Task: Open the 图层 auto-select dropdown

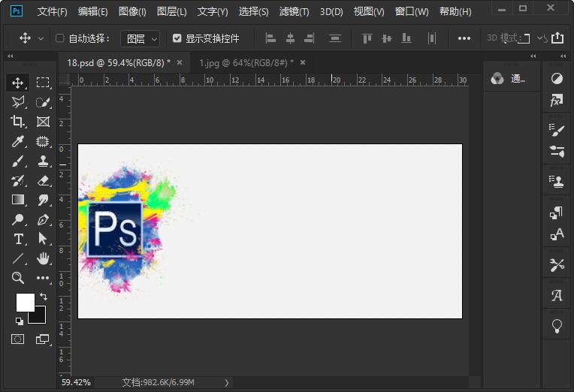Action: point(140,38)
